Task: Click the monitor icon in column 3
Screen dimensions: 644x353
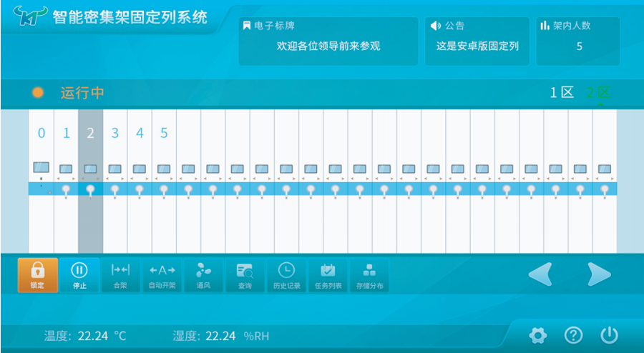Action: click(x=115, y=169)
